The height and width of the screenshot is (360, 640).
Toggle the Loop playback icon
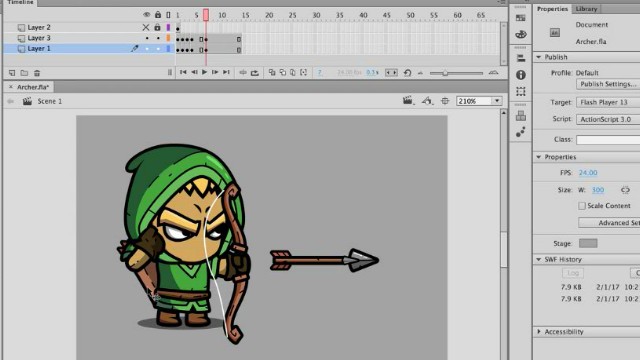(x=255, y=73)
